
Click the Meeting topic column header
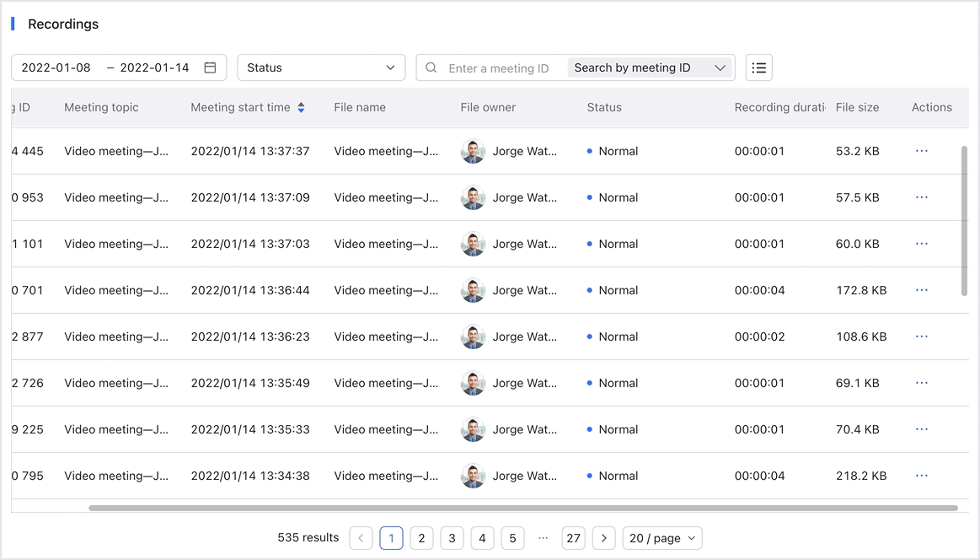click(x=101, y=108)
